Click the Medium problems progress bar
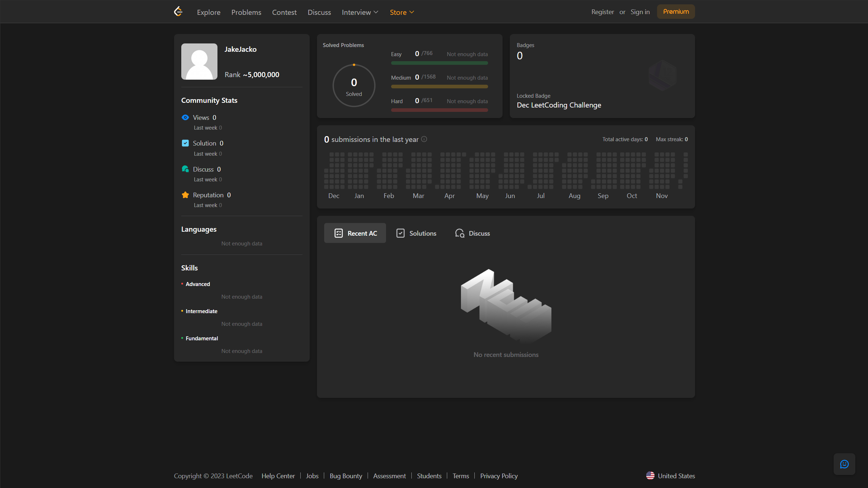The width and height of the screenshot is (868, 488). (x=440, y=87)
